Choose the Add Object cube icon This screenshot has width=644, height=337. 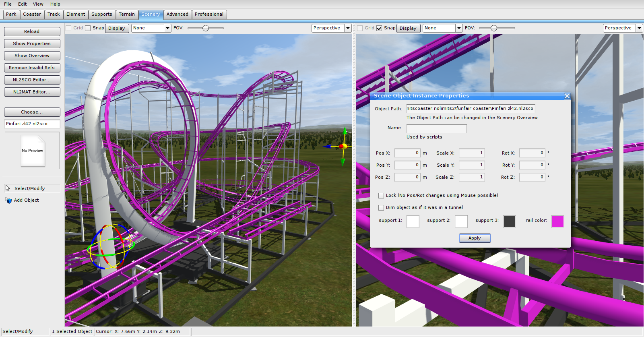pyautogui.click(x=8, y=201)
